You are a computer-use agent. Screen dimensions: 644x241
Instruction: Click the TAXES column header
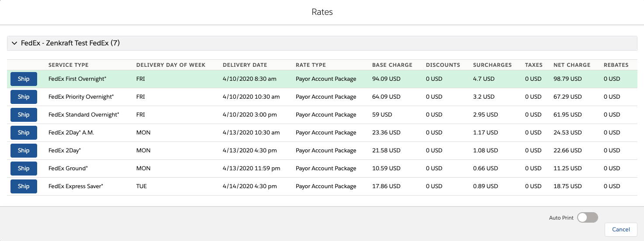534,65
